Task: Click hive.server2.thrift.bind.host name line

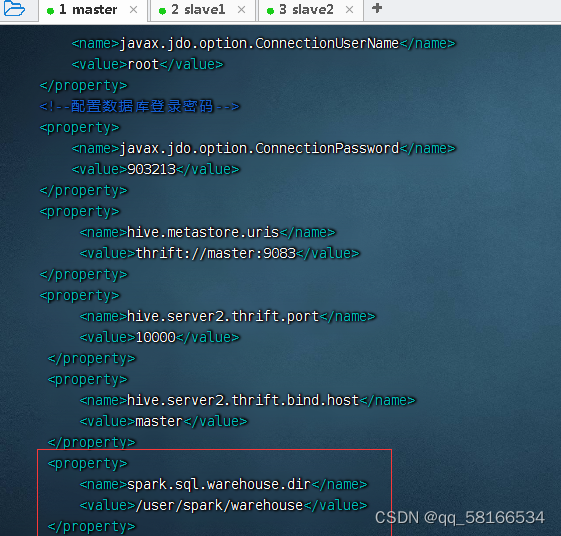Action: pos(247,400)
